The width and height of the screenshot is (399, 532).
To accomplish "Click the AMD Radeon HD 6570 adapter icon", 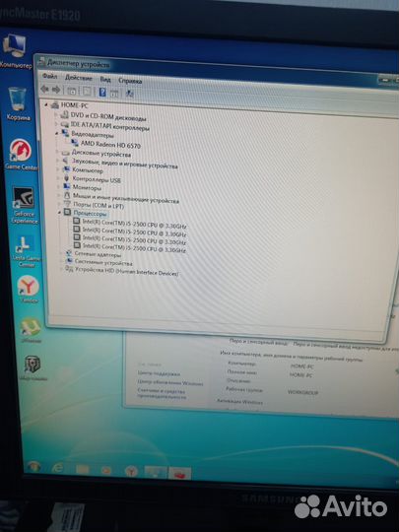I will pos(75,143).
